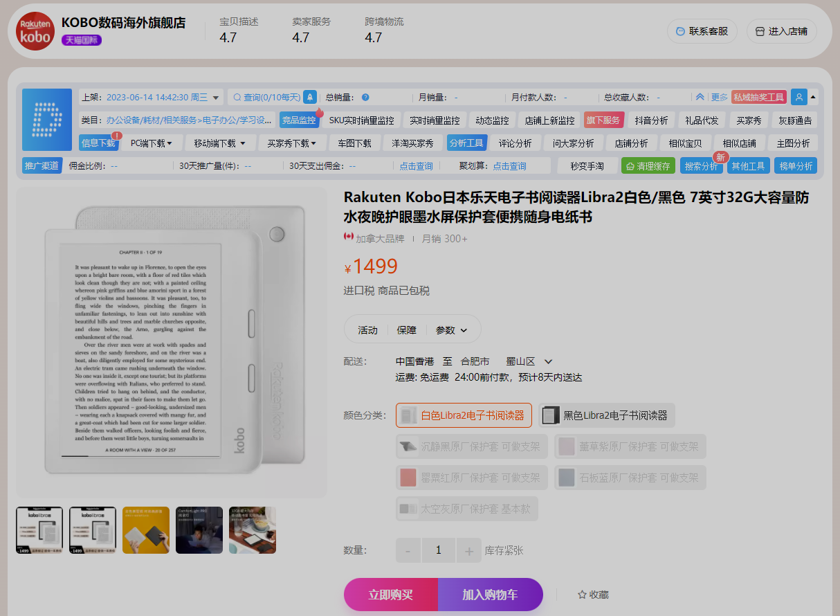Screen dimensions: 840x616
Task: Select 薰草紫原厂保护套 可做支架 option
Action: click(x=630, y=446)
